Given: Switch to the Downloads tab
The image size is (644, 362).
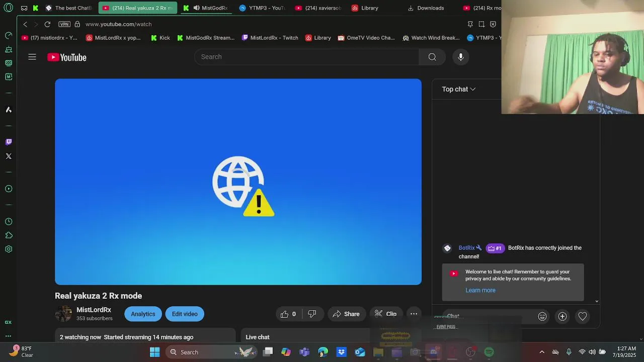Looking at the screenshot, I should [x=426, y=8].
